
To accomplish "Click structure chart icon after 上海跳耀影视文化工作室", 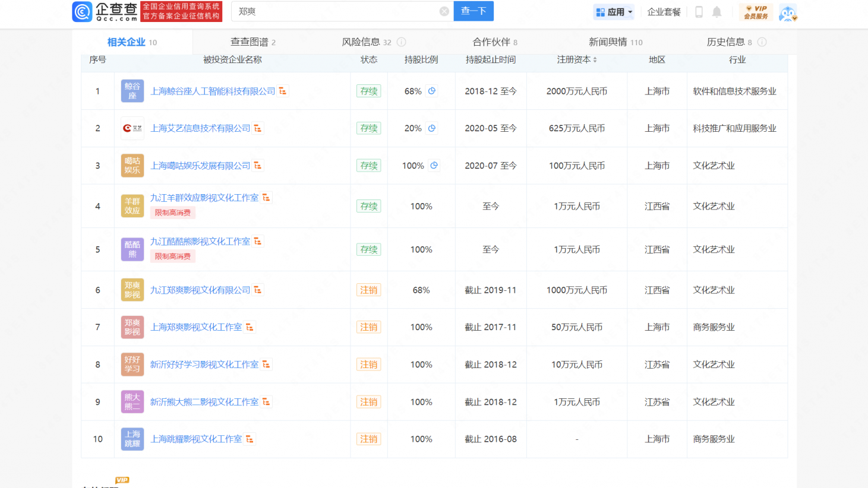I will coord(250,439).
